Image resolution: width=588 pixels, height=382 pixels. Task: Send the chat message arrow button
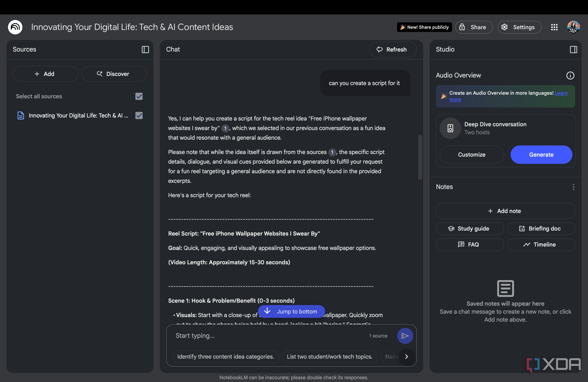(x=405, y=336)
